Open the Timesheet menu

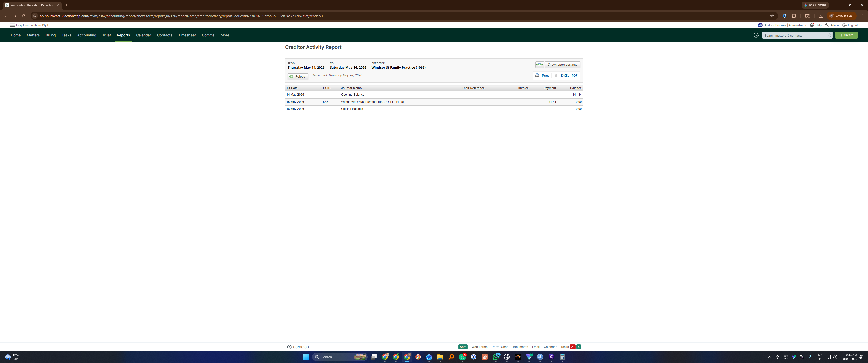pos(187,35)
